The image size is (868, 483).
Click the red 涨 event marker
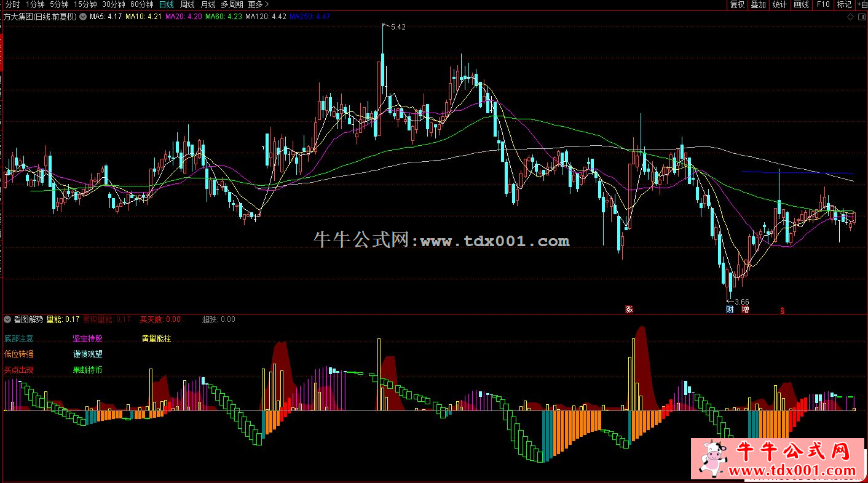point(629,309)
